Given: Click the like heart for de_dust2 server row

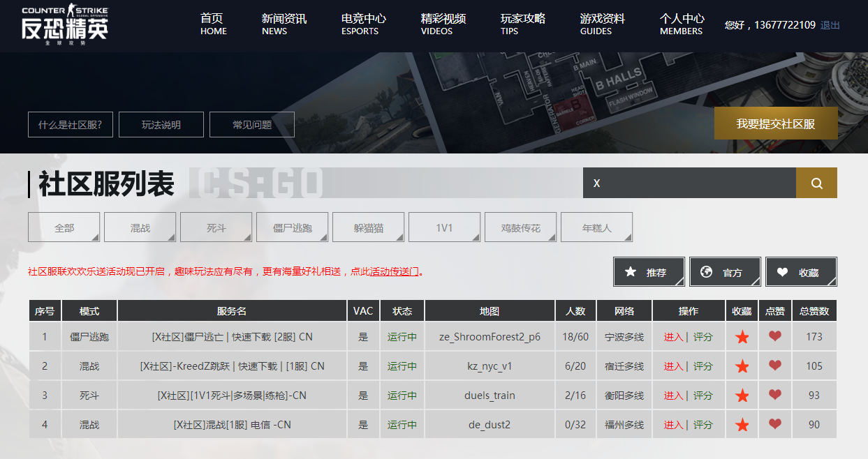Looking at the screenshot, I should pyautogui.click(x=775, y=423).
